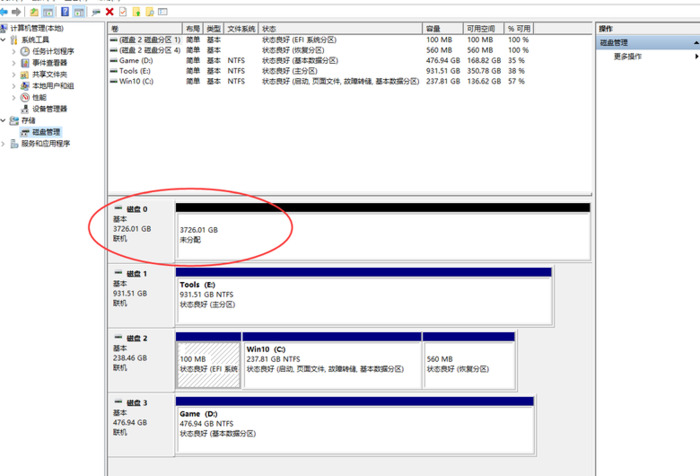Click the 磁盘 0 disk icon
Screen dimensions: 700x476
click(x=120, y=208)
